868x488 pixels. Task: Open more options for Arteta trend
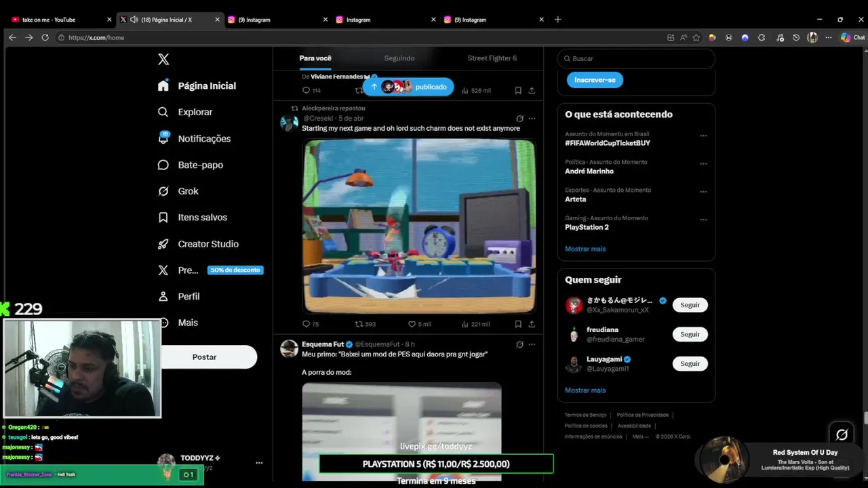(703, 192)
